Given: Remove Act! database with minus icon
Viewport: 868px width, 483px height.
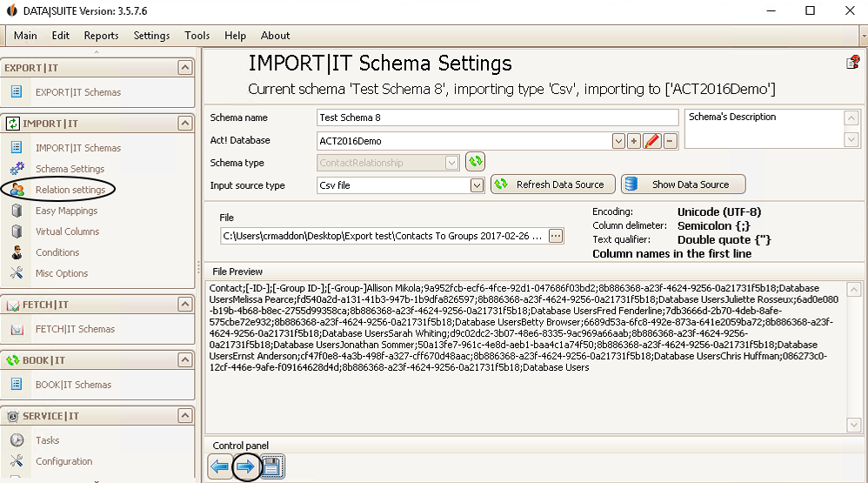Looking at the screenshot, I should (x=670, y=141).
